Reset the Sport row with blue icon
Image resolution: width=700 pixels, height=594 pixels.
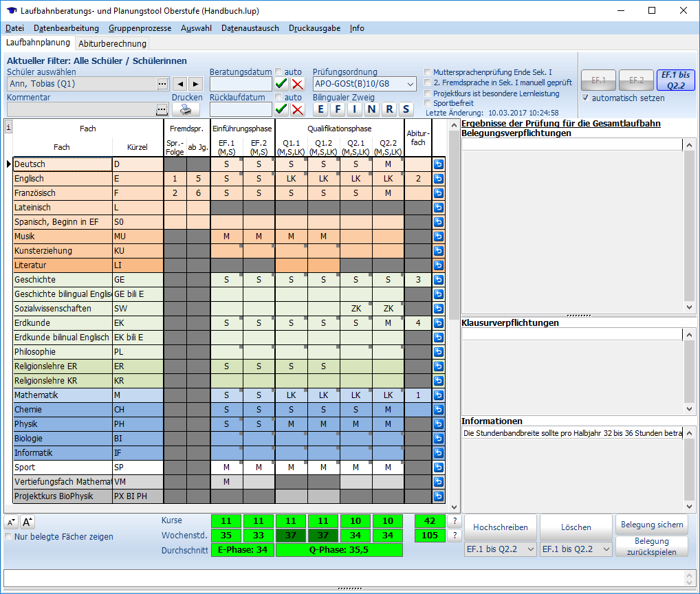point(439,467)
